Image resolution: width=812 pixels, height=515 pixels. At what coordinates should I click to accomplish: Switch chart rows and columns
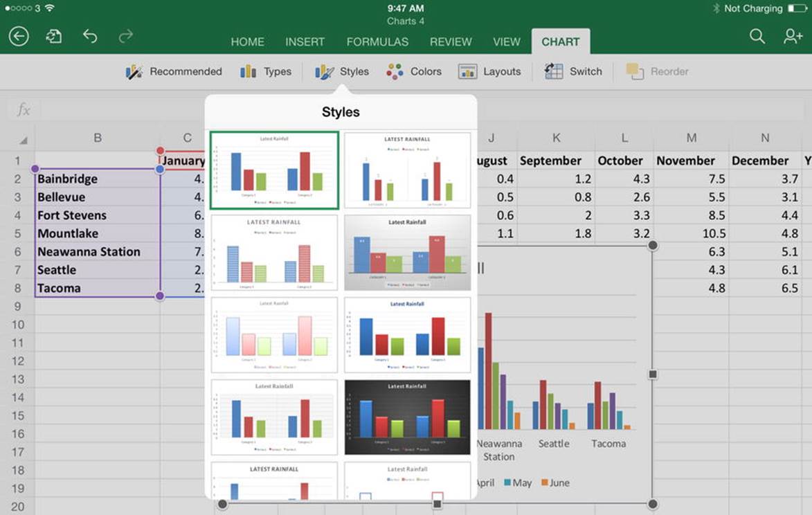573,71
